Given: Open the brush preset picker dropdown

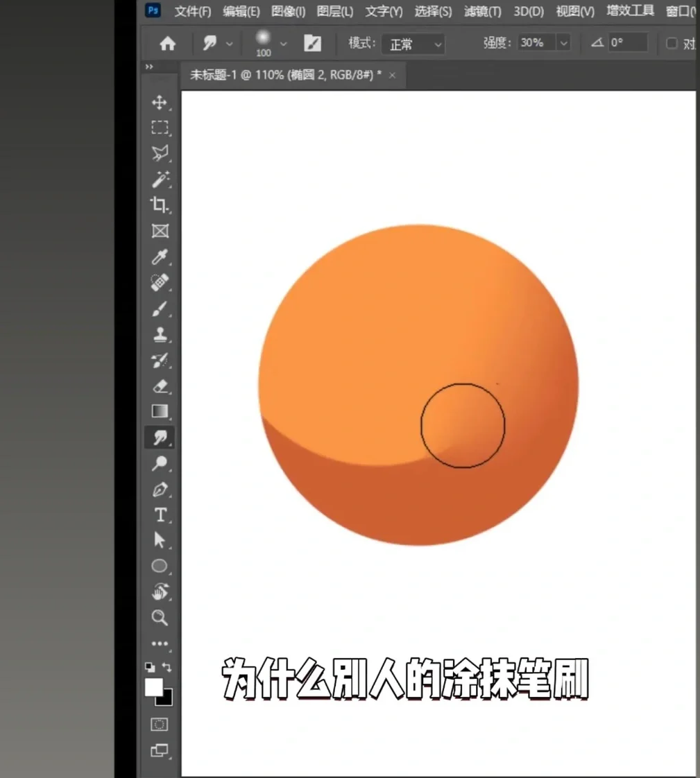Looking at the screenshot, I should tap(283, 44).
